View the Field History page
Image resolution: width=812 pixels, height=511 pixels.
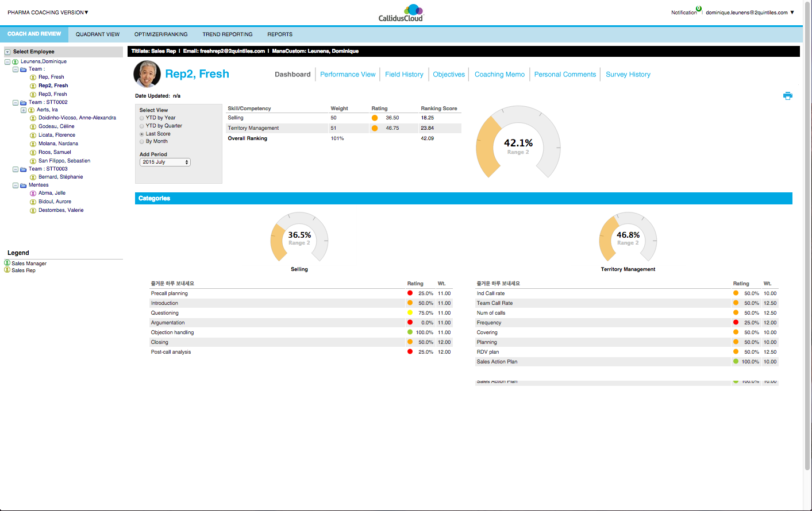coord(404,74)
